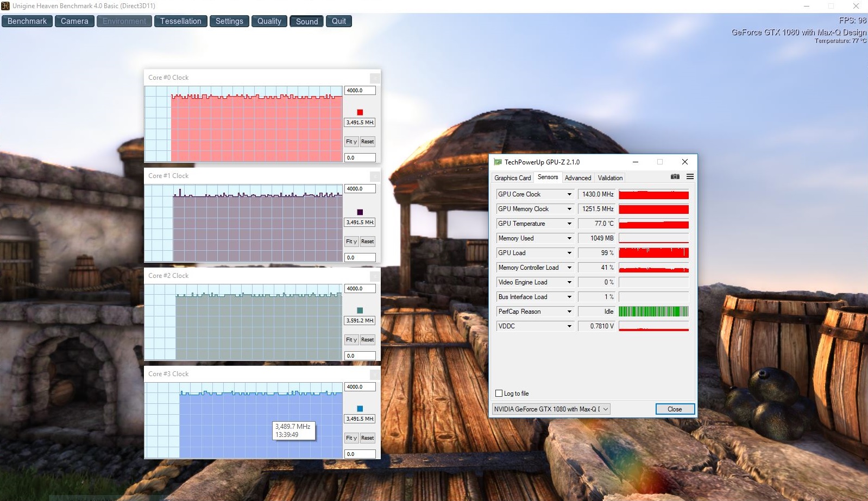Screen dimensions: 868x501
Task: Click Fit y on Core #2 Clock
Action: pos(351,340)
